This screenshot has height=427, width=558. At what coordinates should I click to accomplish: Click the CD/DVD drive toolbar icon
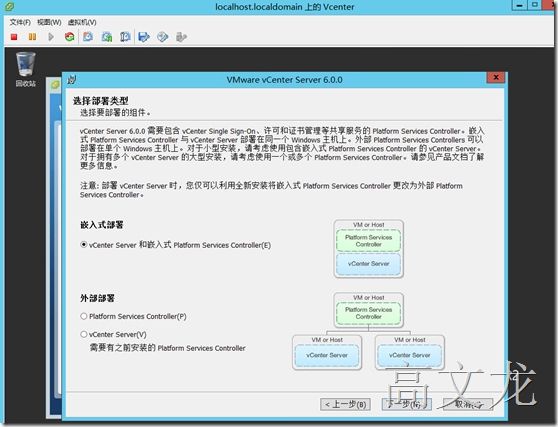162,37
